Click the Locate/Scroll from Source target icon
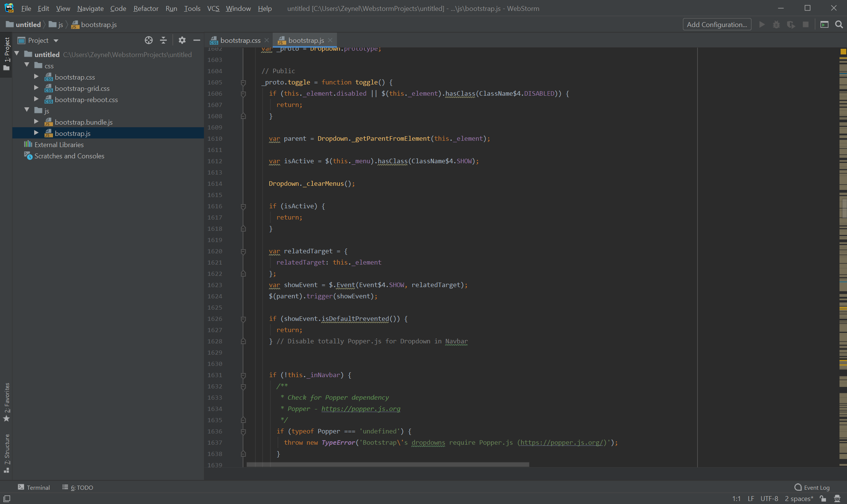847x504 pixels. (149, 40)
